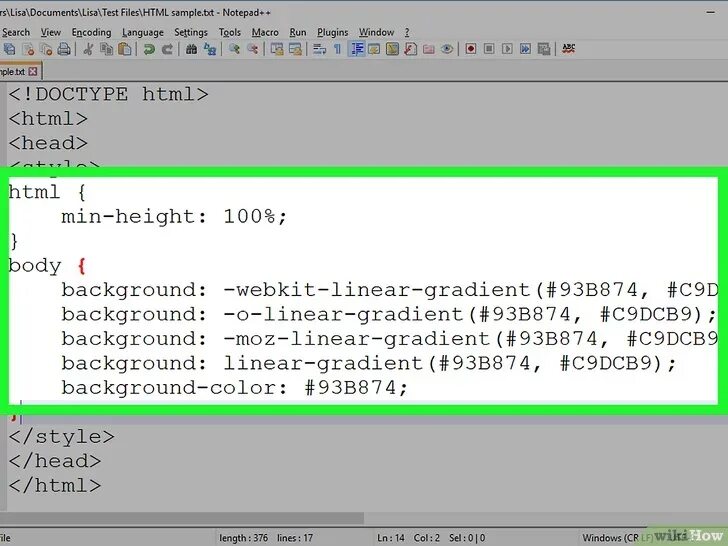Click the Cut scissors icon
The width and height of the screenshot is (728, 546).
88,49
